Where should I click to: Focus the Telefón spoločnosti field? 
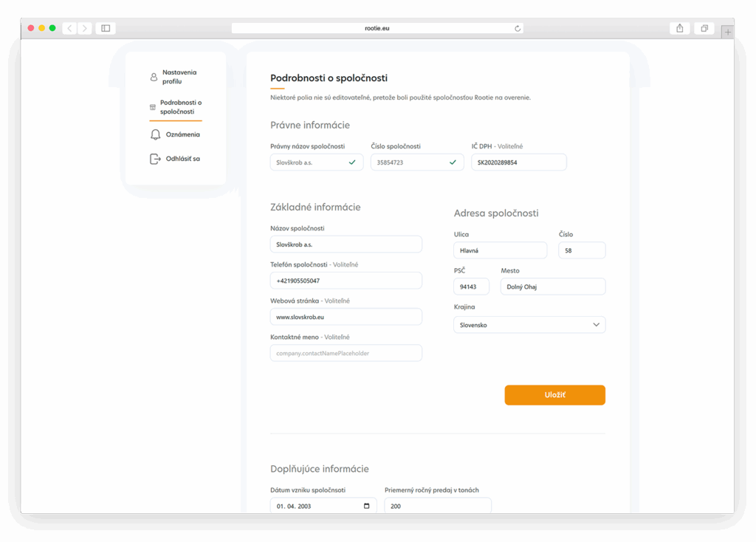tap(346, 281)
